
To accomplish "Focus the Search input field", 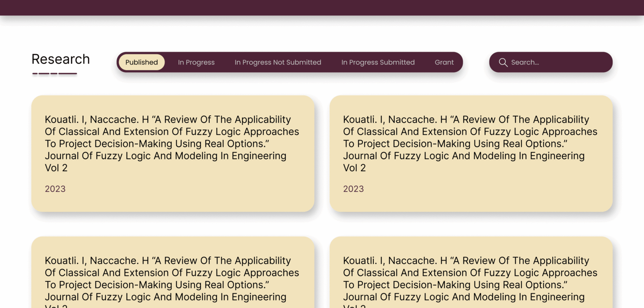I will [557, 62].
